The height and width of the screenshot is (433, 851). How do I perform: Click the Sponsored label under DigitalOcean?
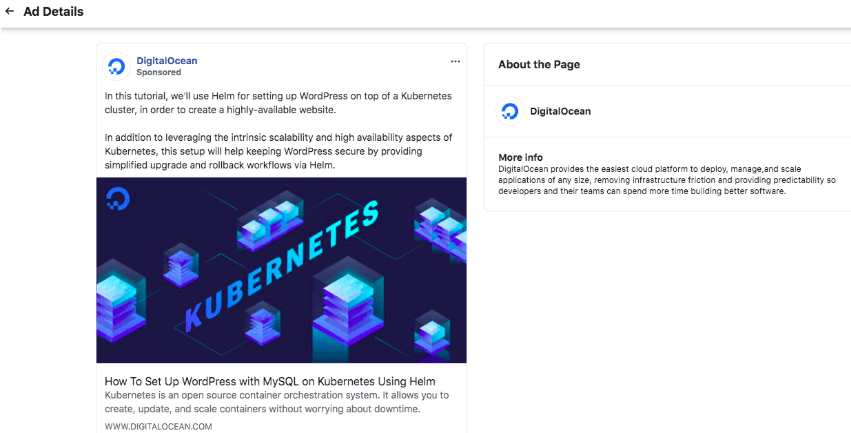tap(158, 72)
